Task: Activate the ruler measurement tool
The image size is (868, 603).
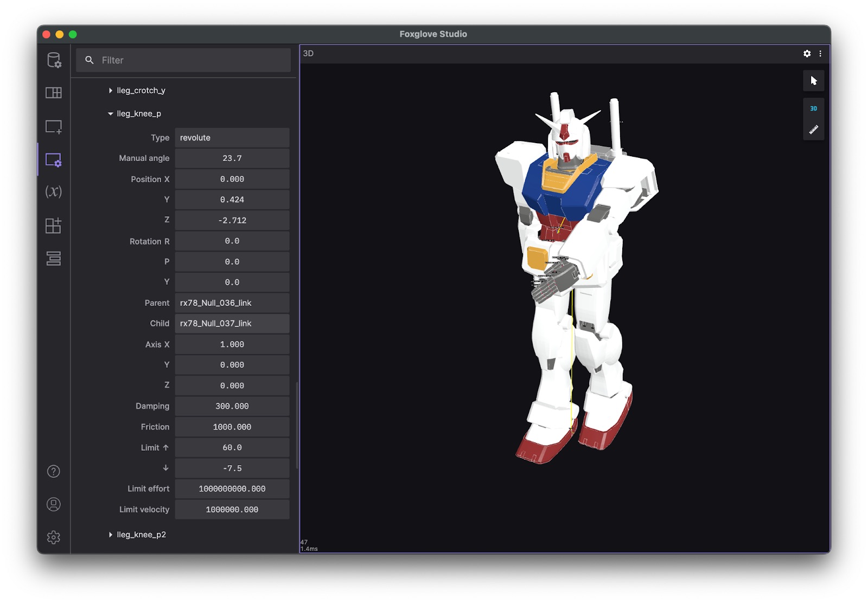Action: click(813, 130)
